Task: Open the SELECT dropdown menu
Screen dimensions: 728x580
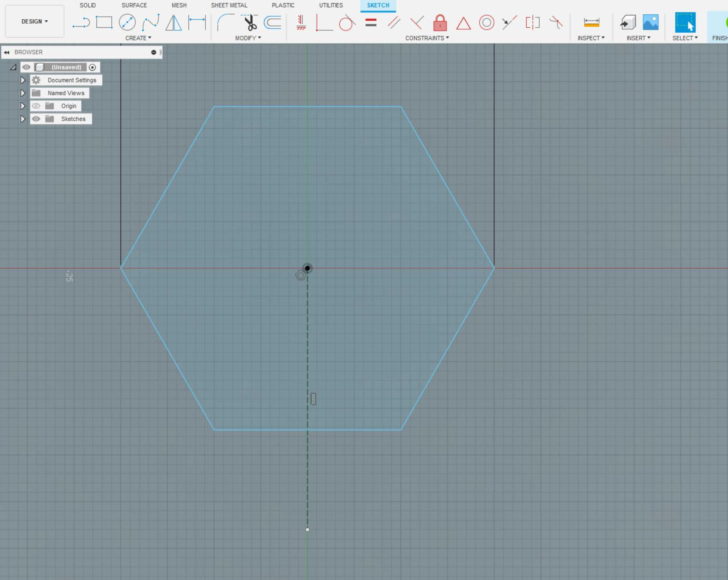Action: click(685, 38)
